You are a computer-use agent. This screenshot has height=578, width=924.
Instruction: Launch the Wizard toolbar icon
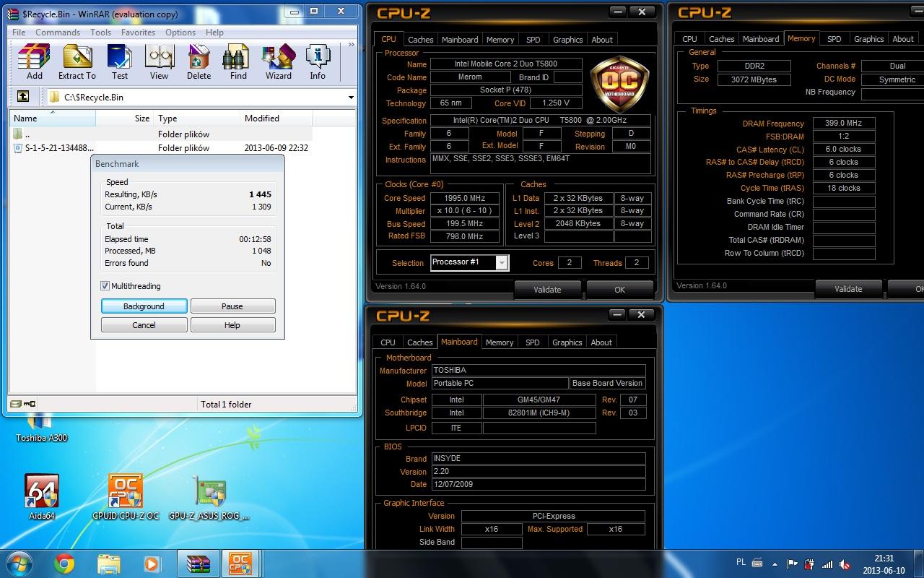point(278,61)
